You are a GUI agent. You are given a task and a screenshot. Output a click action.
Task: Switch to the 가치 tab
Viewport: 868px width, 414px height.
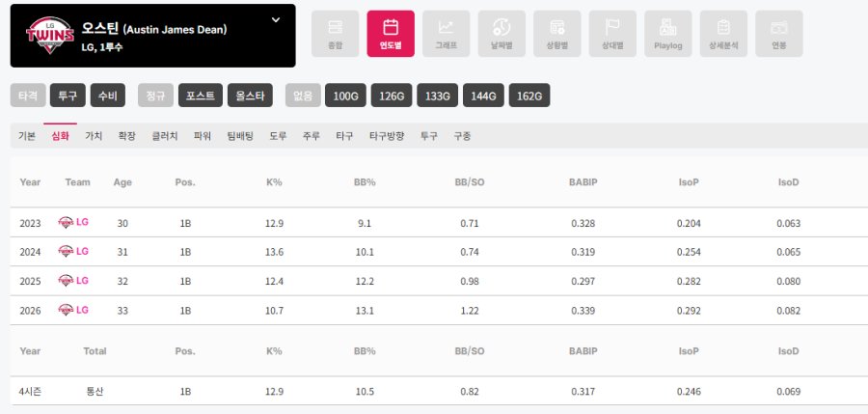click(94, 136)
